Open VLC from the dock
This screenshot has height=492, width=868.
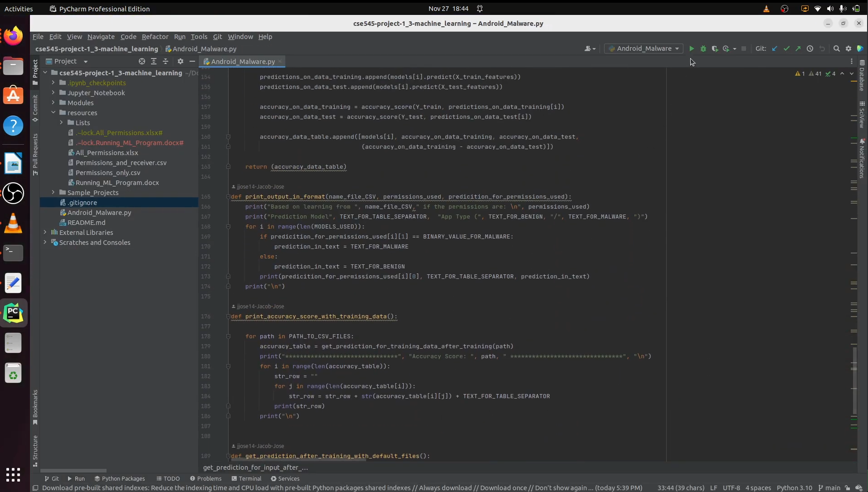[13, 223]
